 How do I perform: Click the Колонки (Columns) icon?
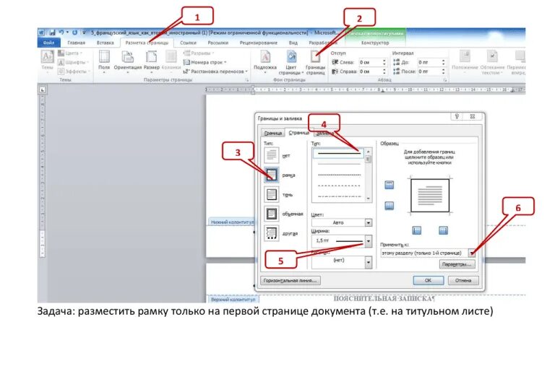(x=171, y=56)
